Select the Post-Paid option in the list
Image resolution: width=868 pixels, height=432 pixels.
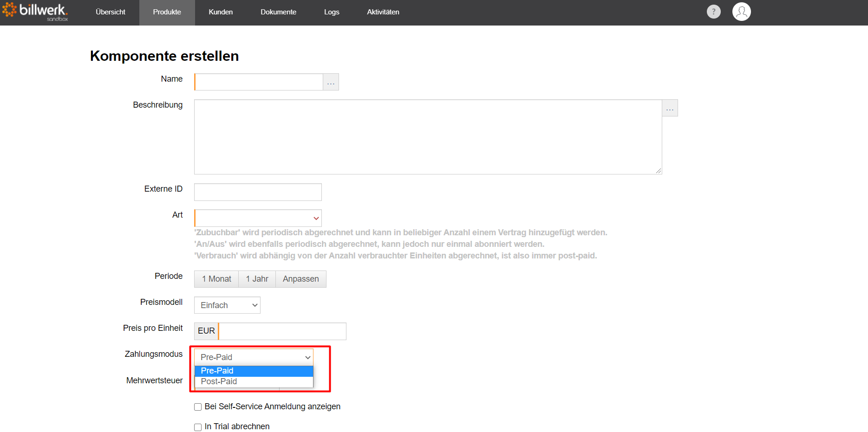[254, 381]
